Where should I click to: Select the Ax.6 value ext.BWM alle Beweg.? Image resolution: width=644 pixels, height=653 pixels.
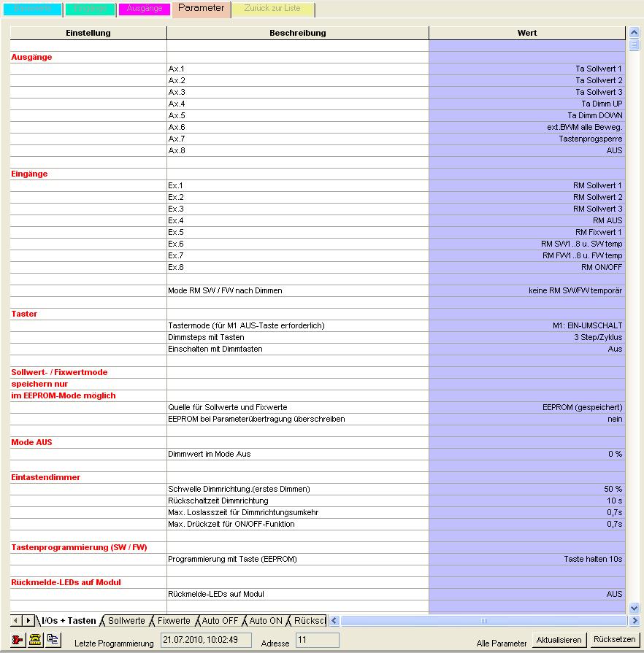pyautogui.click(x=527, y=127)
